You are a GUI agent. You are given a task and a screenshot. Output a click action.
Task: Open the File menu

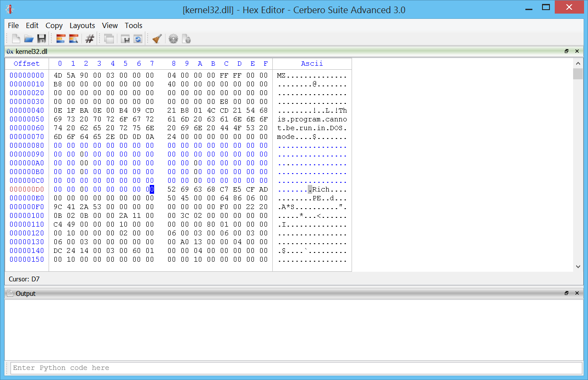click(x=13, y=25)
